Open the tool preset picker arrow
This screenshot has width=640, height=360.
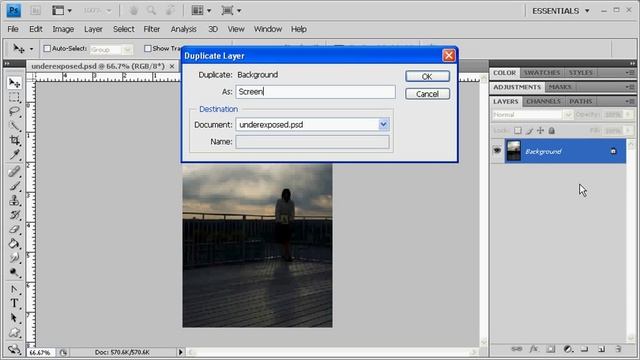[31, 49]
